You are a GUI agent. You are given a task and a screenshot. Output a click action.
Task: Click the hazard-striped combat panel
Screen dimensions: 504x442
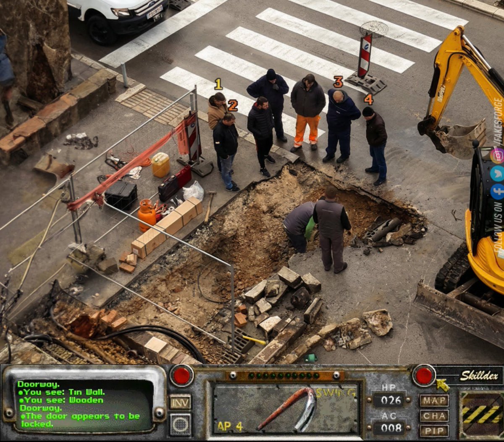click(x=481, y=415)
